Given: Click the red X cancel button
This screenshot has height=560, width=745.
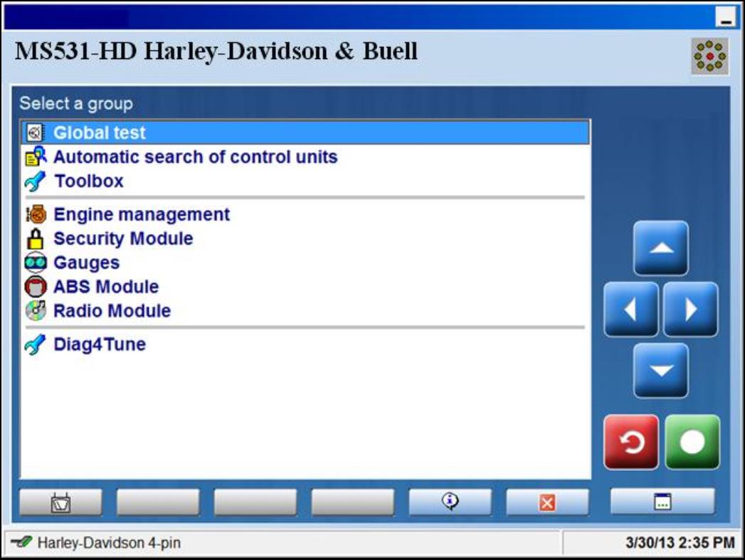Looking at the screenshot, I should [x=547, y=502].
